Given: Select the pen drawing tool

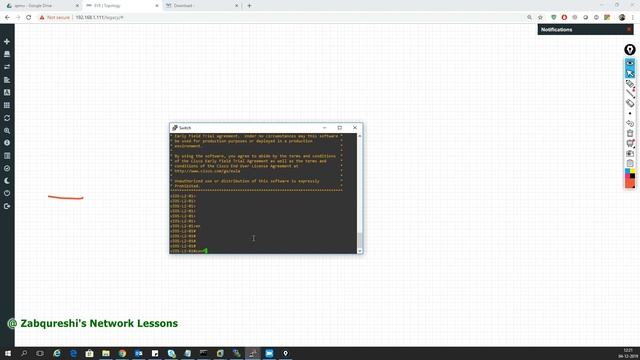Looking at the screenshot, I should pos(630,84).
